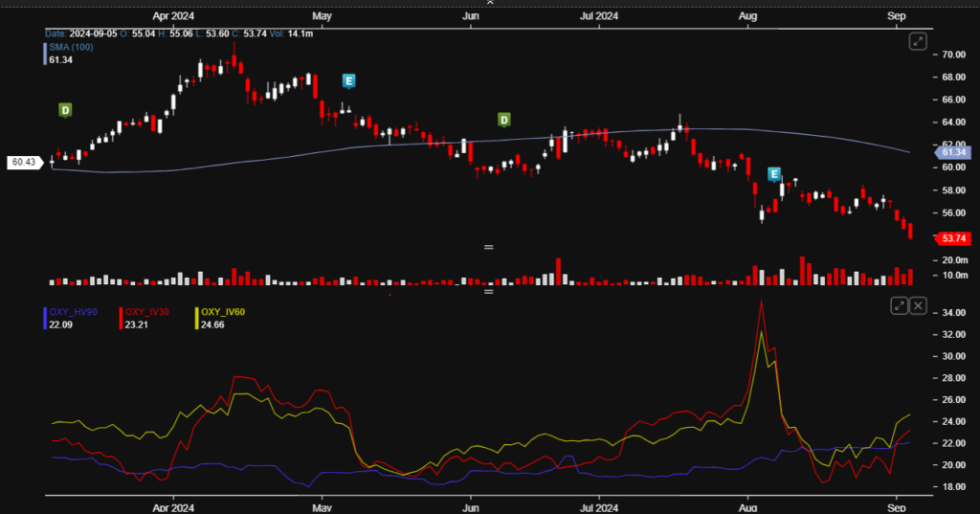Click the 20.0m volume axis label
980x514 pixels.
(x=955, y=260)
